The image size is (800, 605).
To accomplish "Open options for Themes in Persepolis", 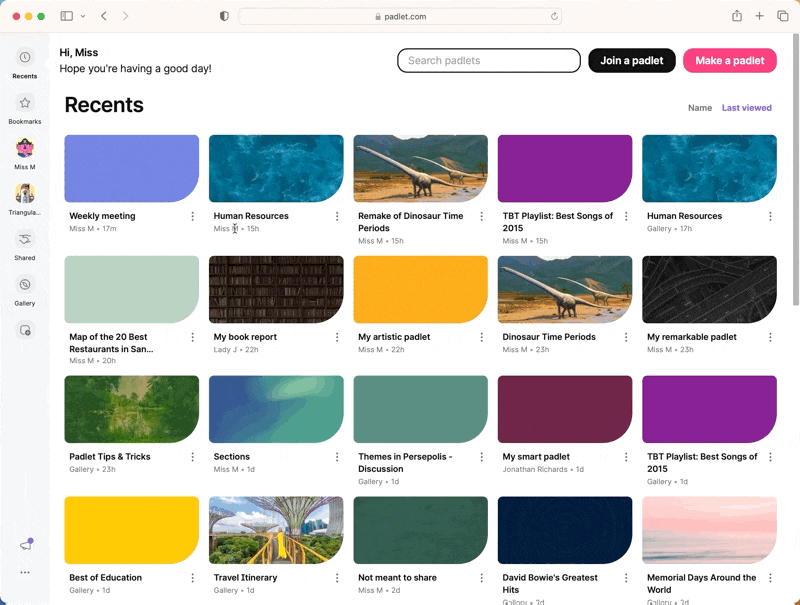I will tap(481, 457).
